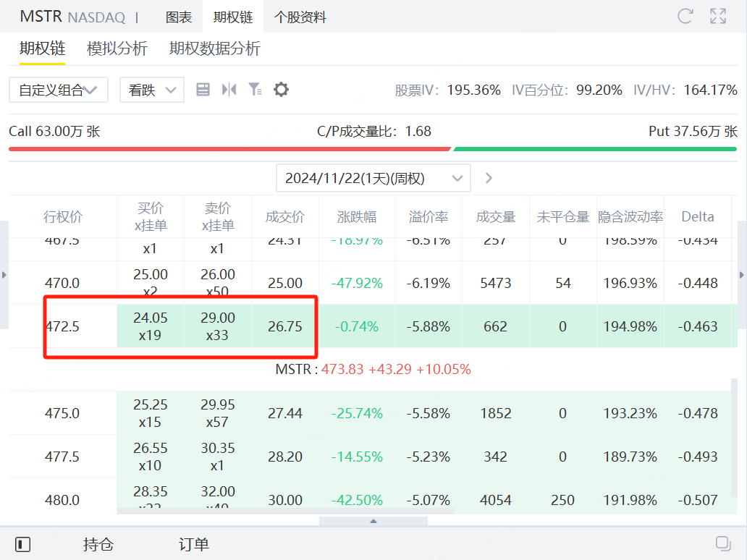
Task: Click volume value 5473
Action: pyautogui.click(x=495, y=284)
